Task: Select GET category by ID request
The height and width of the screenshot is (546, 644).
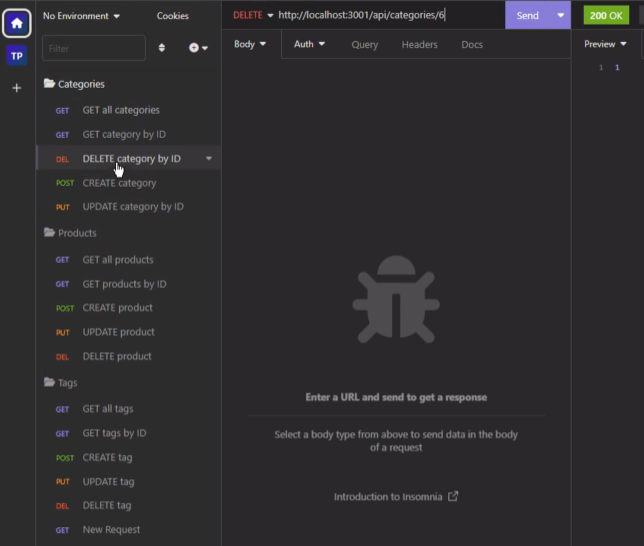Action: tap(129, 134)
